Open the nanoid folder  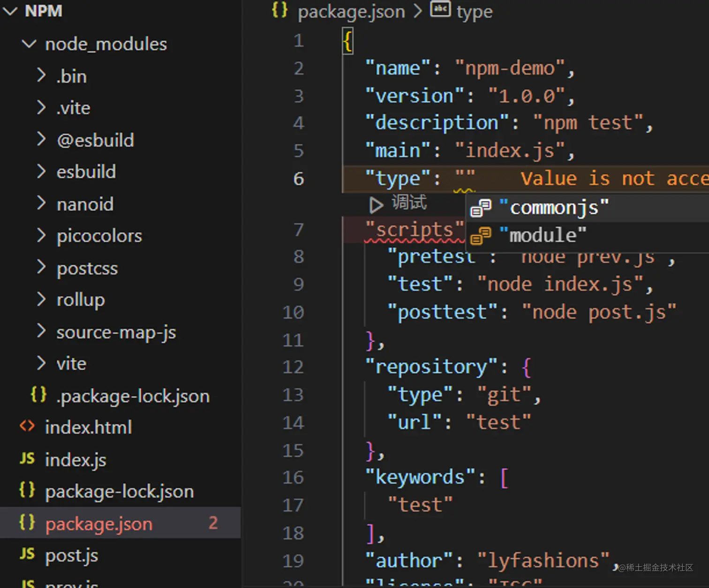tap(85, 204)
